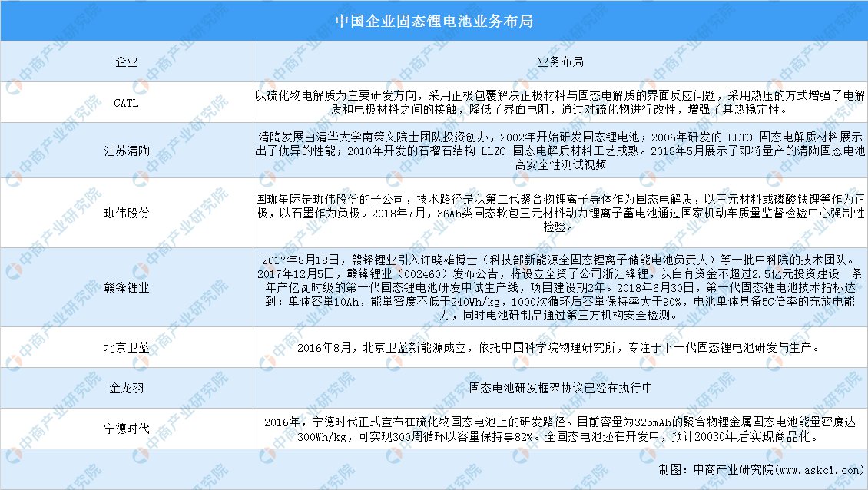
Task: Click the "CATL" company cell
Action: click(x=127, y=103)
